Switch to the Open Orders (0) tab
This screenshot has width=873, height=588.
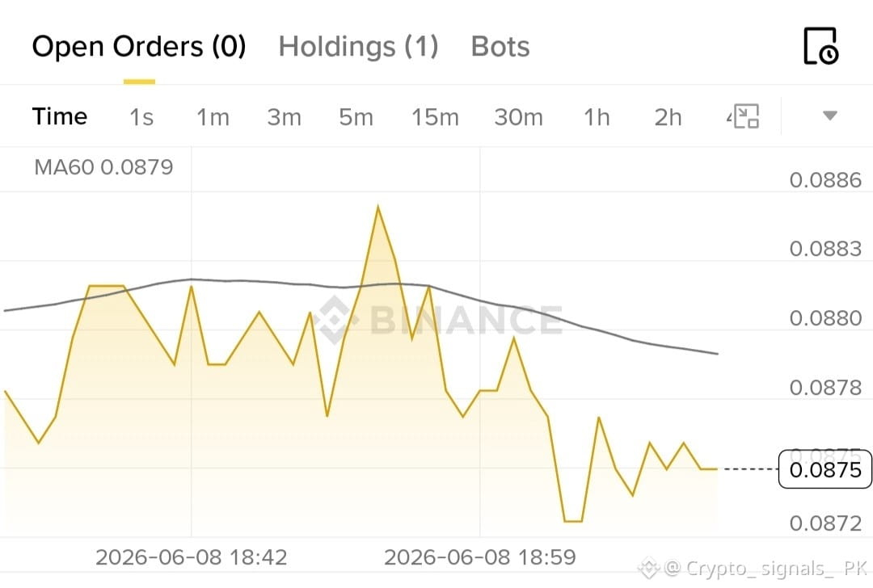pyautogui.click(x=139, y=46)
